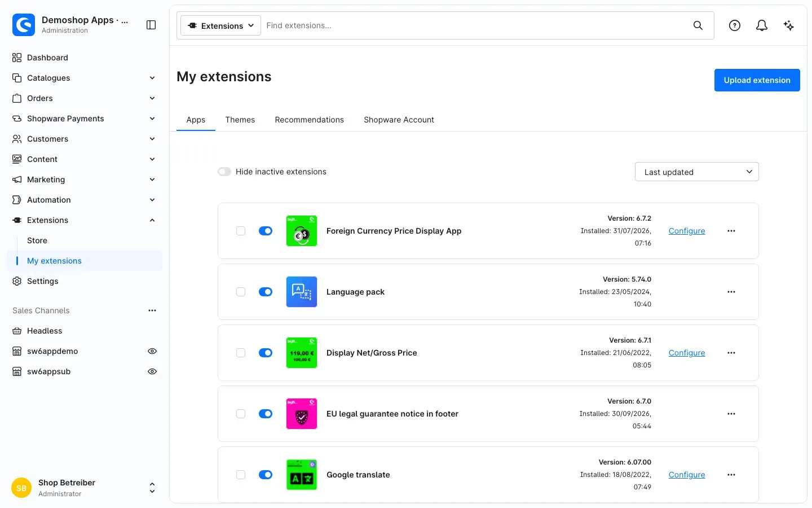Screen dimensions: 812x508
Task: Expand the Customers menu
Action: [x=85, y=139]
